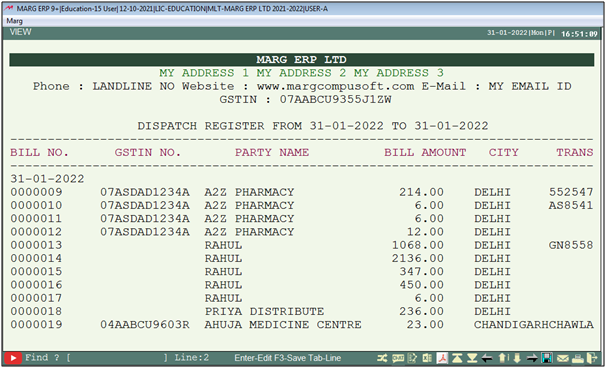Click the VIEW label in header bar
The height and width of the screenshot is (368, 607).
(21, 32)
